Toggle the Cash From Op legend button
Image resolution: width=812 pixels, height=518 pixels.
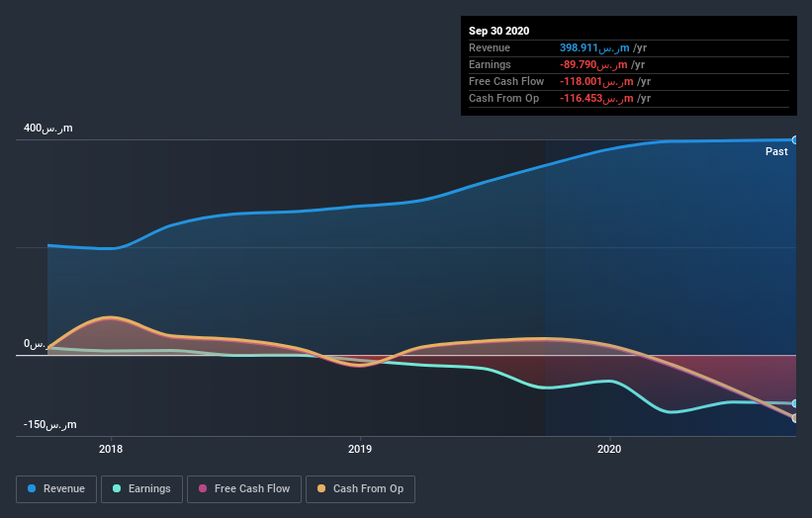click(360, 489)
